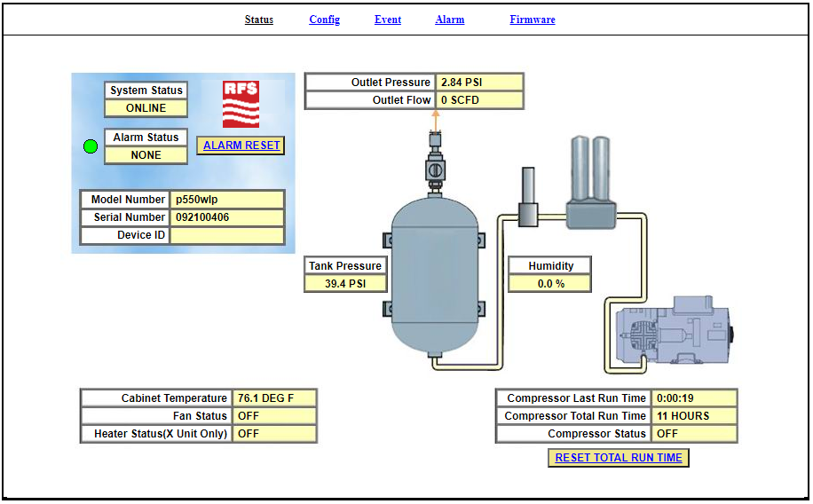The height and width of the screenshot is (504, 813).
Task: Open the Status page link
Action: click(259, 20)
